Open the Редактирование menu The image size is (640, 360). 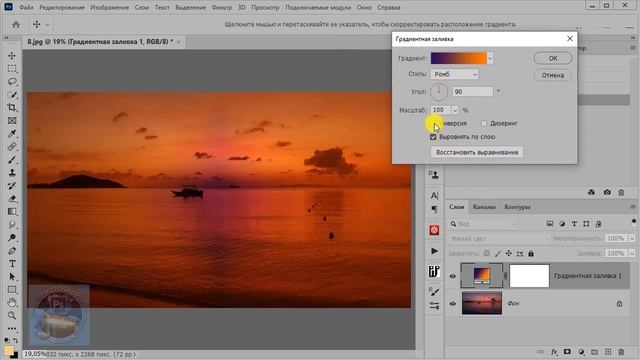click(x=62, y=7)
